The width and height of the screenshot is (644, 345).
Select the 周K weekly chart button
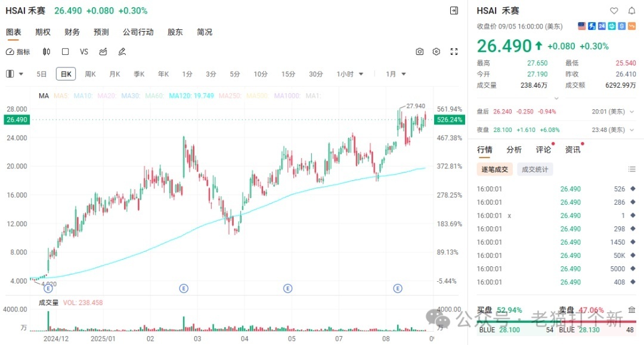click(x=90, y=74)
